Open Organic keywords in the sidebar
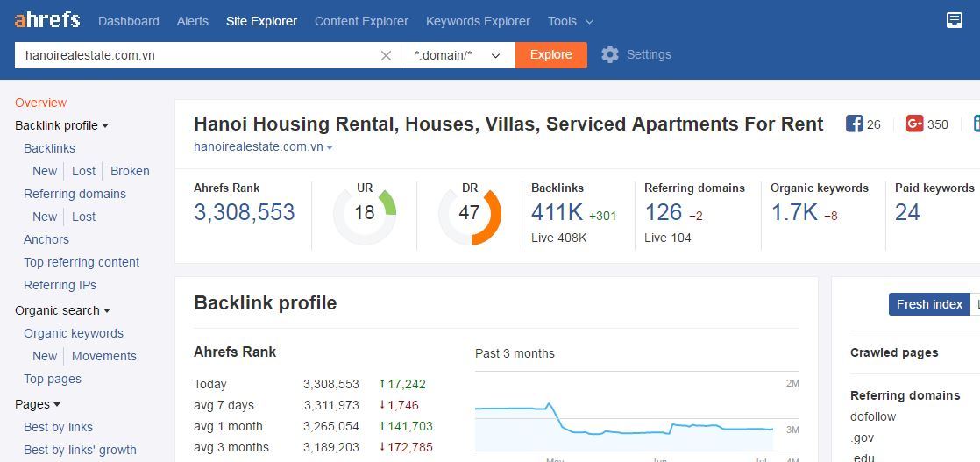Screen dimensions: 980x462 tap(74, 333)
